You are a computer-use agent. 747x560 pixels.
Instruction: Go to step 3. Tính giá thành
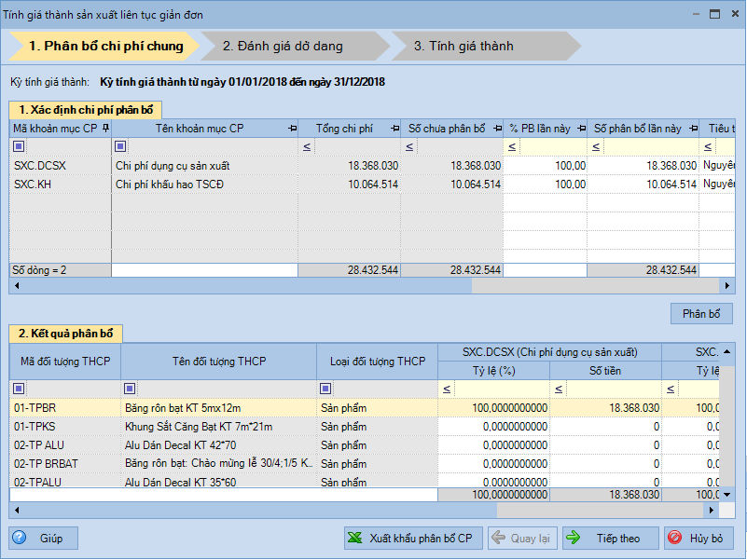pyautogui.click(x=485, y=47)
